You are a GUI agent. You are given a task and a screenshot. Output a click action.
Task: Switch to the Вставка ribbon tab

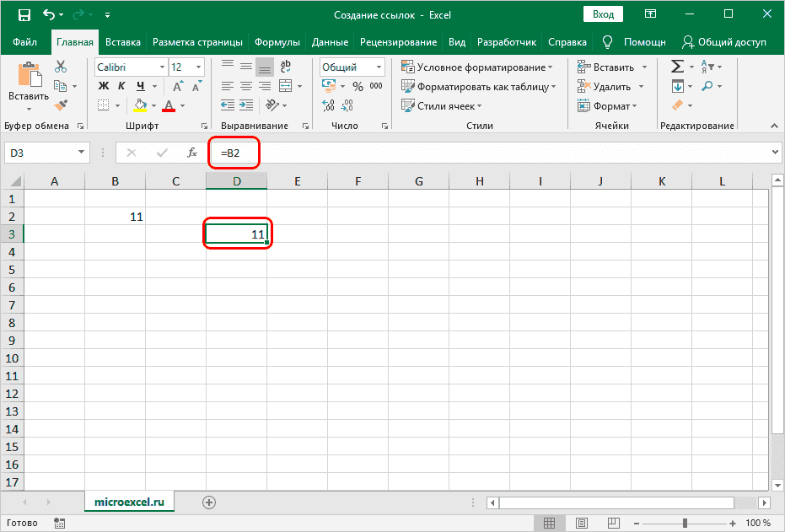123,42
